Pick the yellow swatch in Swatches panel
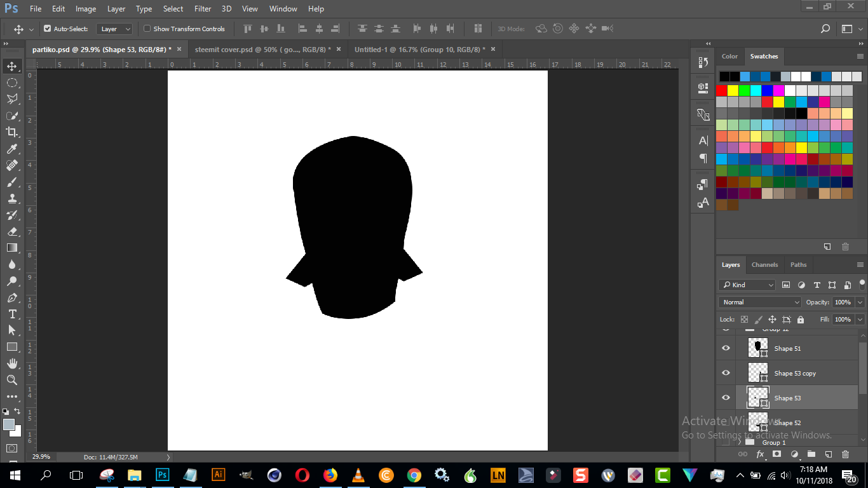Viewport: 868px width, 488px height. coord(733,90)
